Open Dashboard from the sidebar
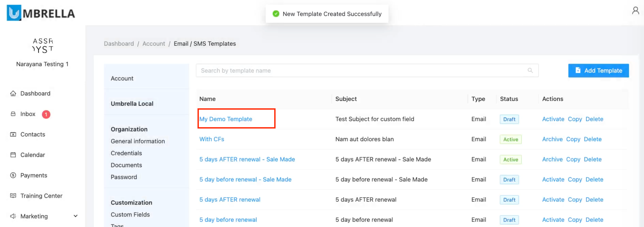This screenshot has width=644, height=227. click(35, 93)
